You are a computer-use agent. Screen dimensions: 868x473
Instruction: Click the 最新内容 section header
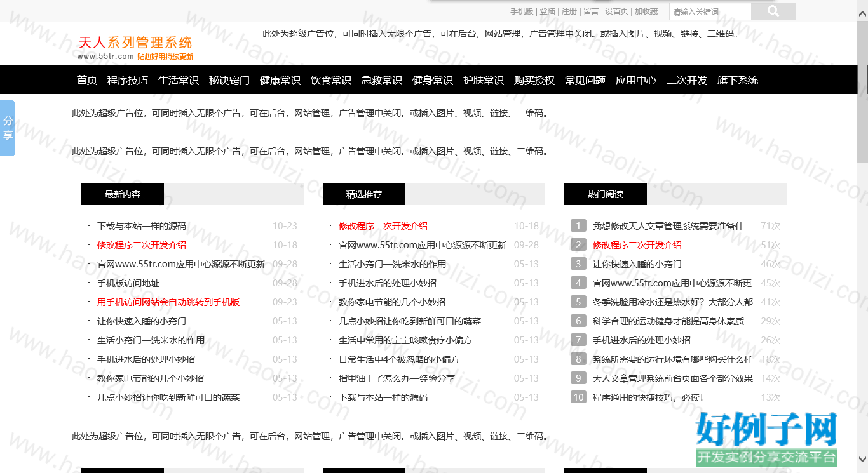(x=123, y=194)
